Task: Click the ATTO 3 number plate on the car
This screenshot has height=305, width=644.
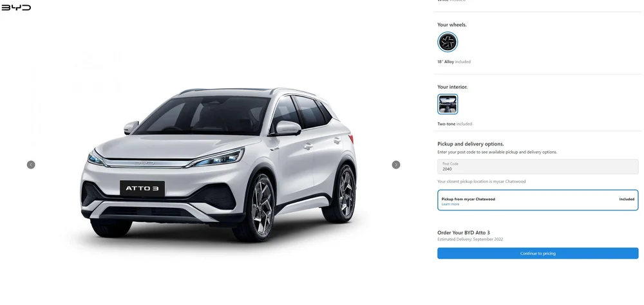Action: pos(142,189)
